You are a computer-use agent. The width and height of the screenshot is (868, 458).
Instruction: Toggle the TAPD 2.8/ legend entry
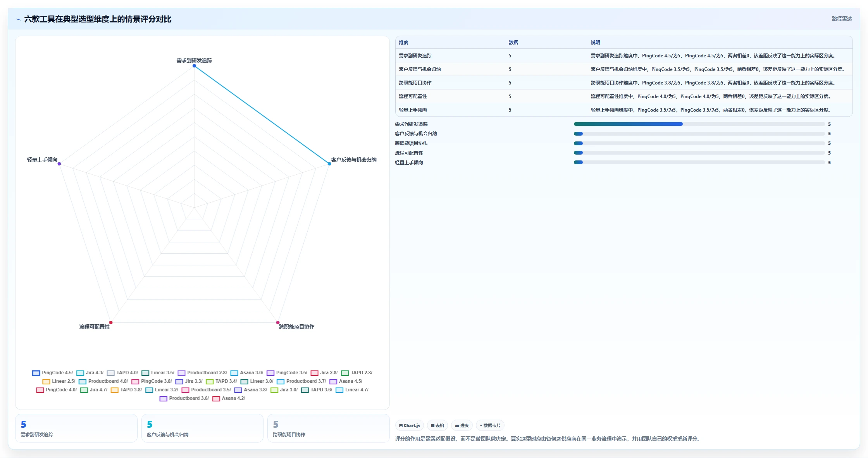pos(357,373)
